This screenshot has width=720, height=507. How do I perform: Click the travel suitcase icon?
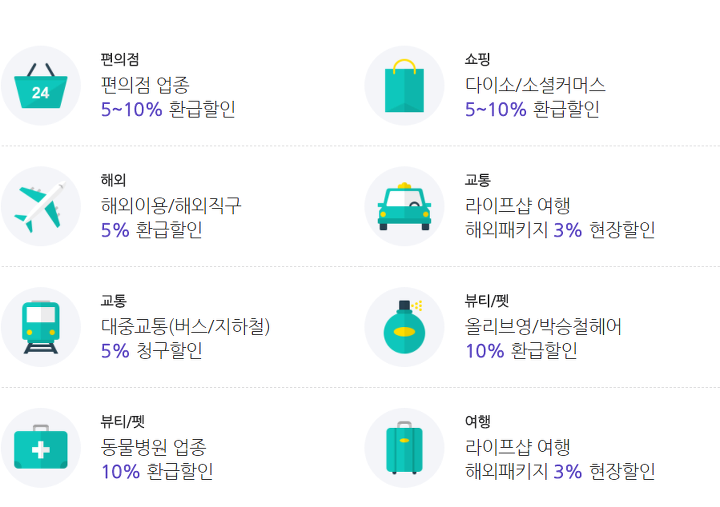point(404,448)
